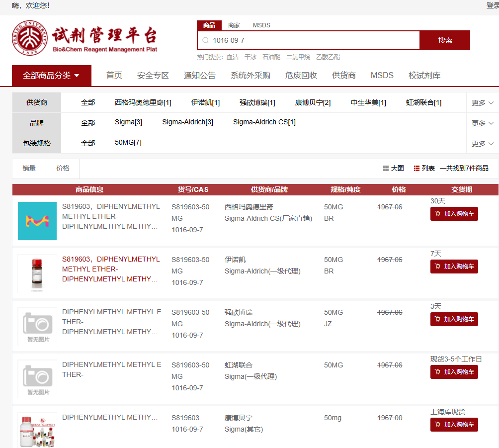This screenshot has height=448, width=499.
Task: Click hot search term 血清
Action: [x=233, y=57]
